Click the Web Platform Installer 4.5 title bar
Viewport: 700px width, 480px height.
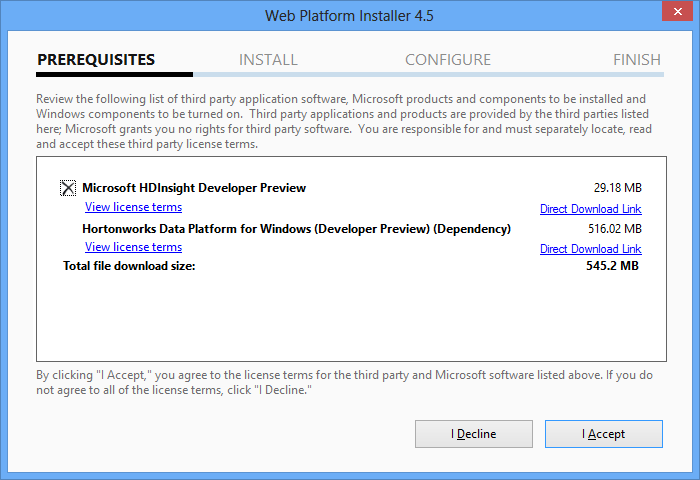click(x=350, y=16)
